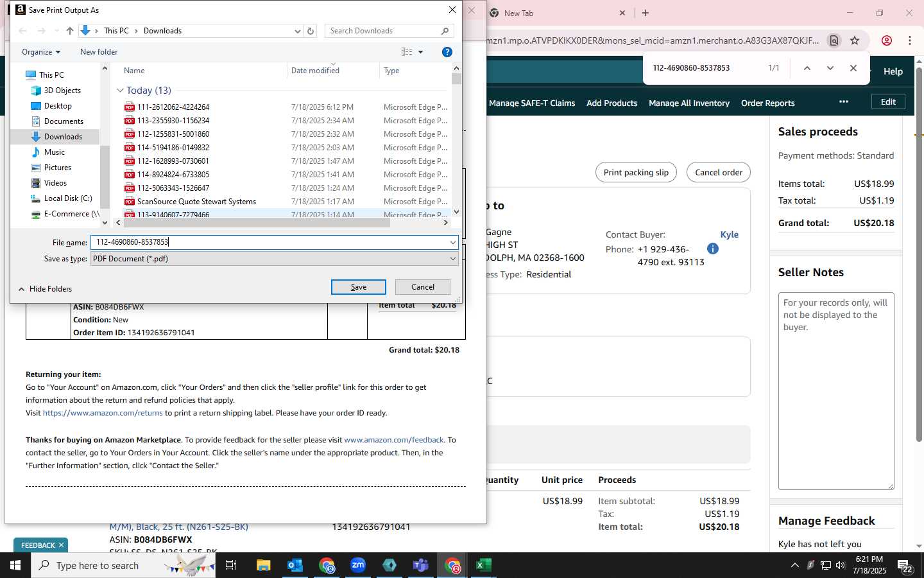The height and width of the screenshot is (578, 924).
Task: Open Chrome three-dot menu
Action: pyautogui.click(x=910, y=40)
